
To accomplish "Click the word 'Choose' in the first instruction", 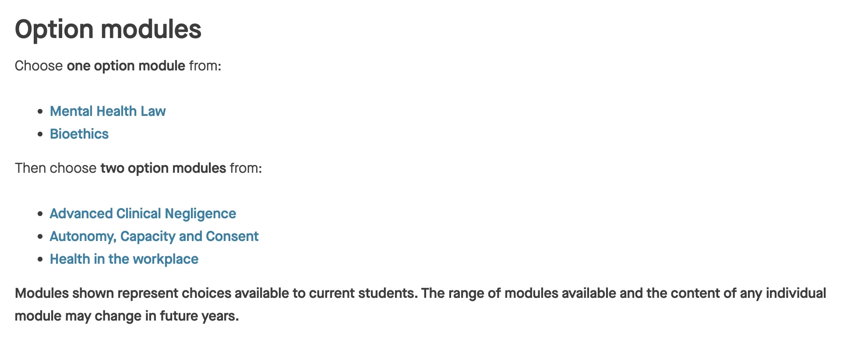I will (39, 66).
